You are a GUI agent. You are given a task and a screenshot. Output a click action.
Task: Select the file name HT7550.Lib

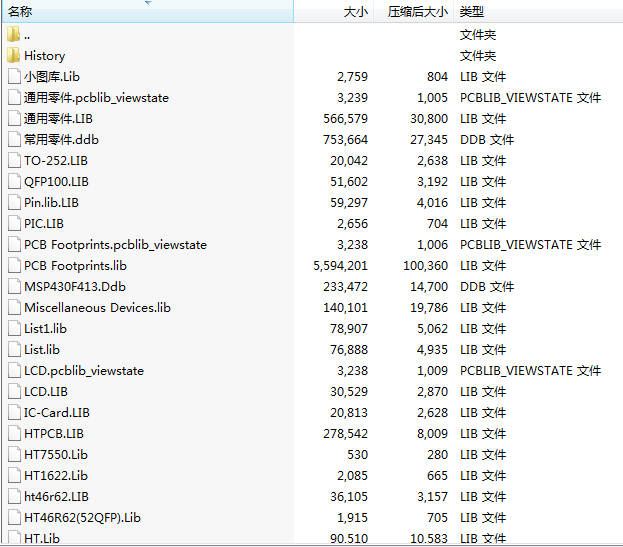[56, 454]
